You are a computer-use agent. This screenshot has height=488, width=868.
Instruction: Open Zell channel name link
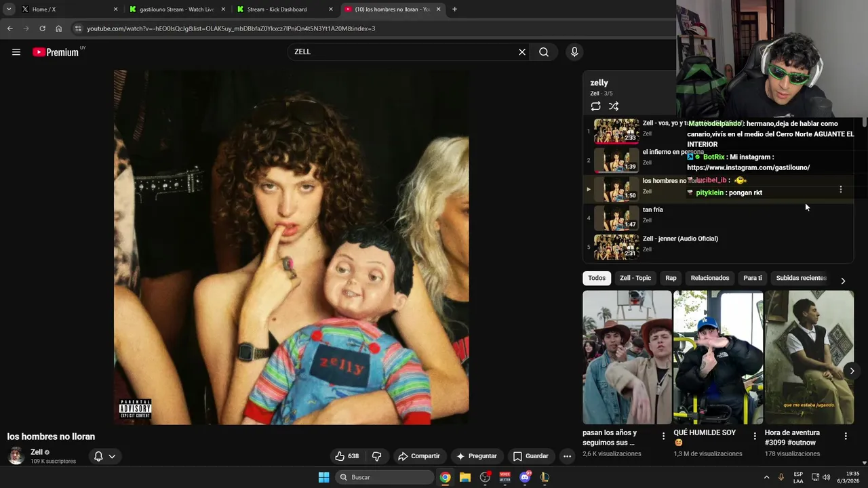tap(37, 452)
